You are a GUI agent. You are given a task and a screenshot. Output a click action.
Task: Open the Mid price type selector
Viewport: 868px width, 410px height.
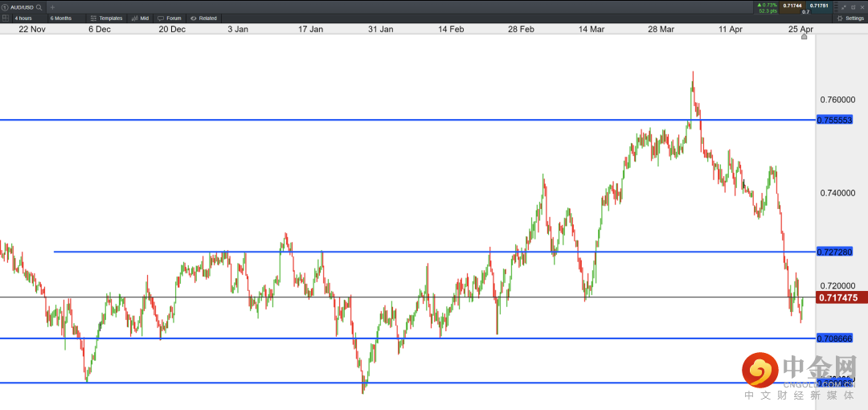tap(141, 18)
